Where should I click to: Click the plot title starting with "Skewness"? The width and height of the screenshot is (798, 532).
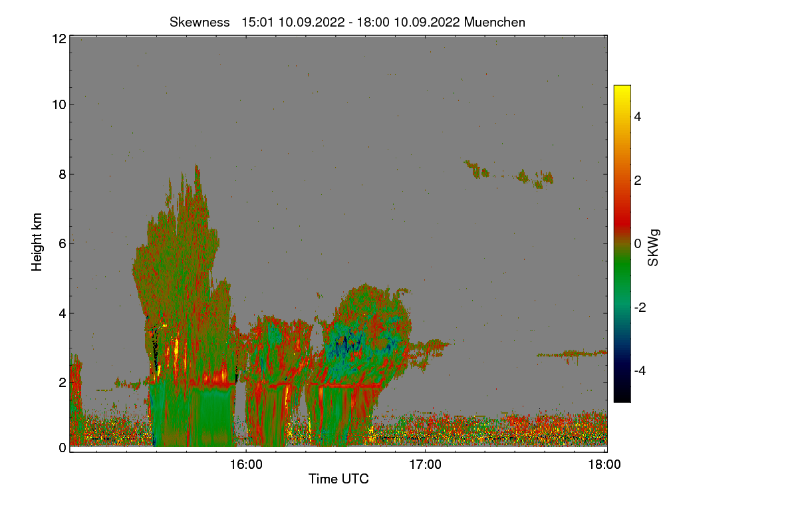pos(347,22)
